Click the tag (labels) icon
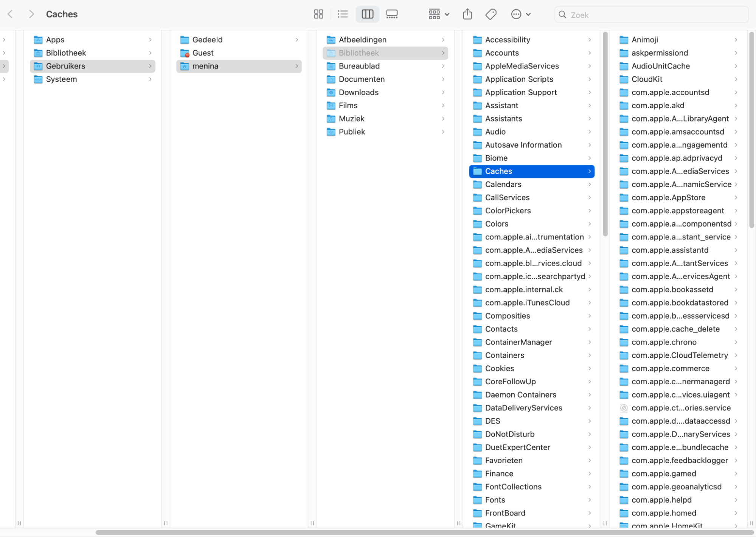 point(491,14)
